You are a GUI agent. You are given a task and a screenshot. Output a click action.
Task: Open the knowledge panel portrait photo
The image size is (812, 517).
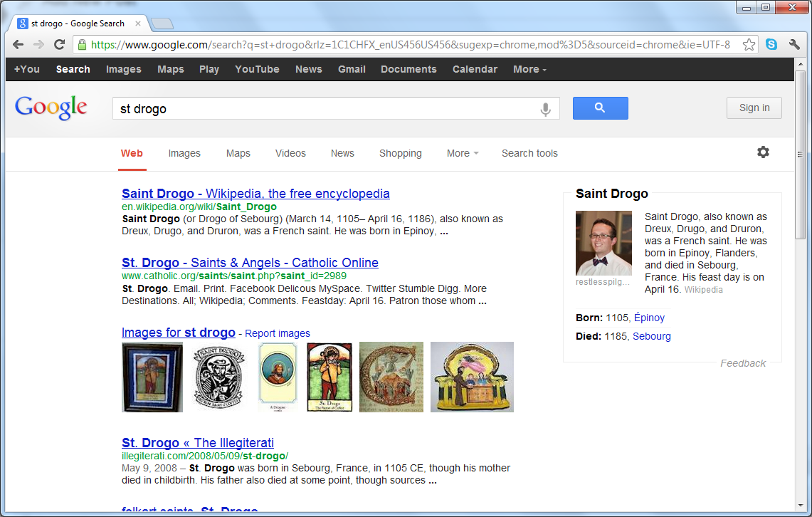click(603, 243)
